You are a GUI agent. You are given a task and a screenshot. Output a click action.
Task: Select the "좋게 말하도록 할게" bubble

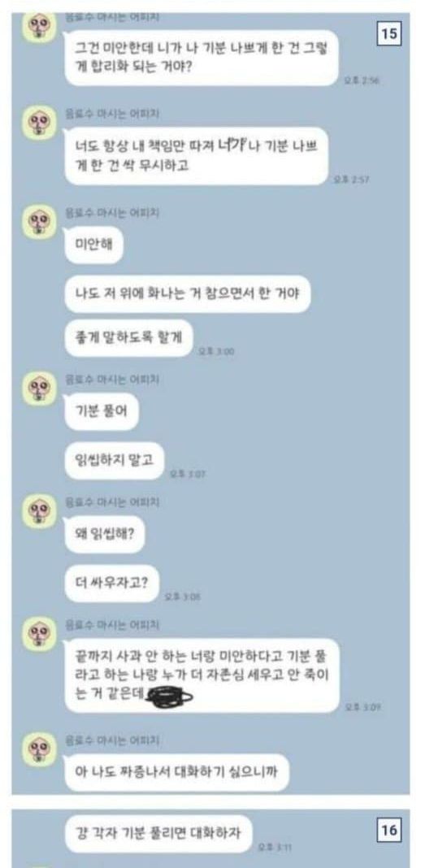coord(128,338)
